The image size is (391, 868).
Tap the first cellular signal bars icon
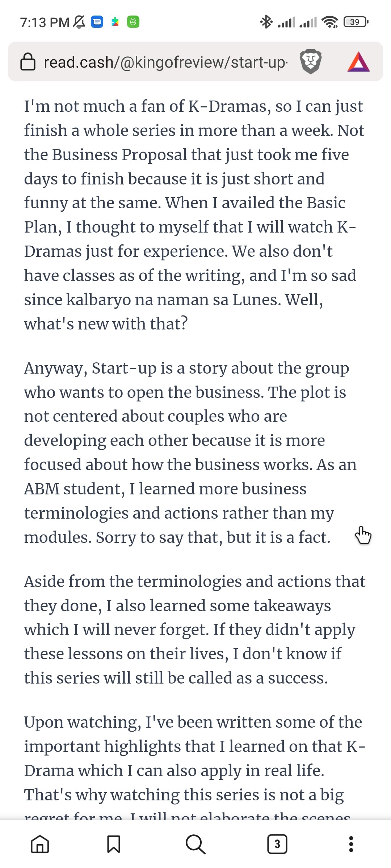tap(286, 22)
